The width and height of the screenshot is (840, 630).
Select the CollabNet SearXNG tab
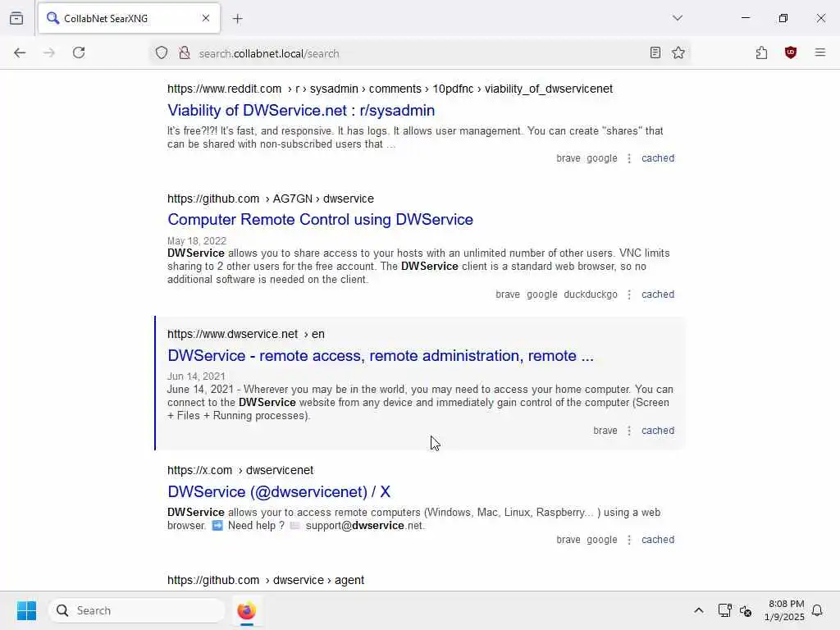[129, 18]
